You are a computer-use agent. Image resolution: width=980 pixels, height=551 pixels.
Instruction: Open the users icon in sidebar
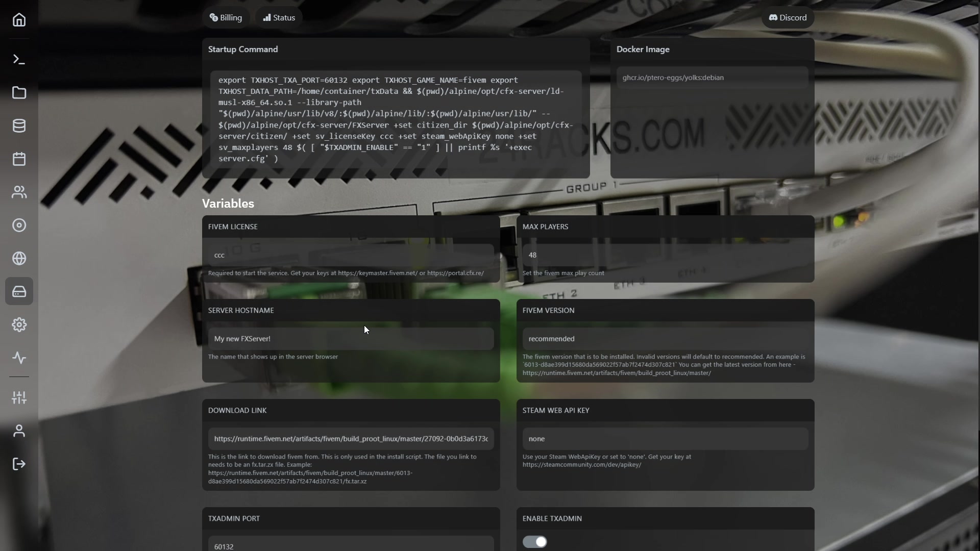tap(19, 192)
